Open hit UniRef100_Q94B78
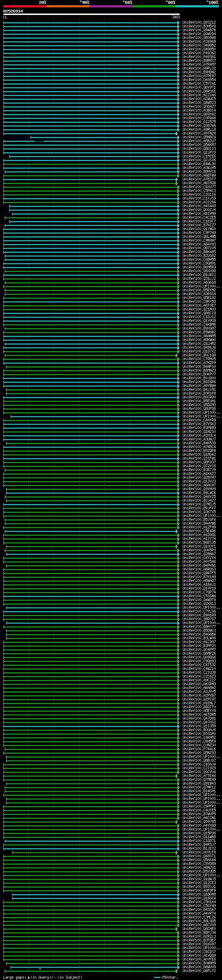 [199, 30]
